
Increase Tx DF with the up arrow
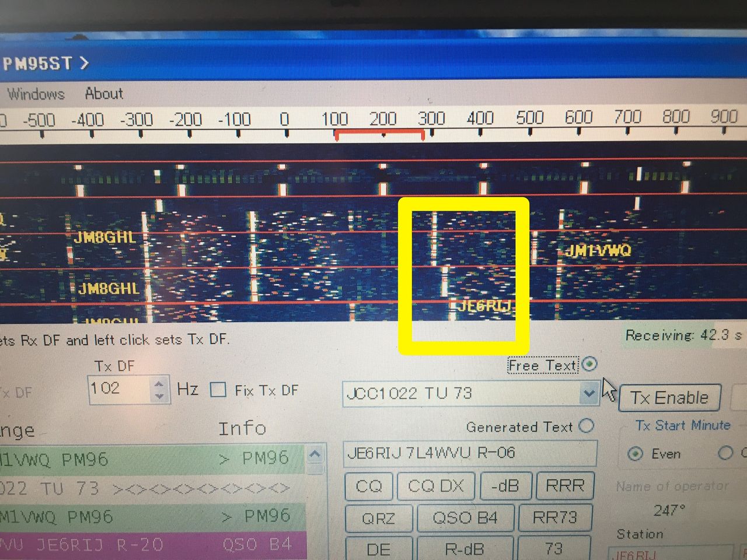(x=159, y=384)
